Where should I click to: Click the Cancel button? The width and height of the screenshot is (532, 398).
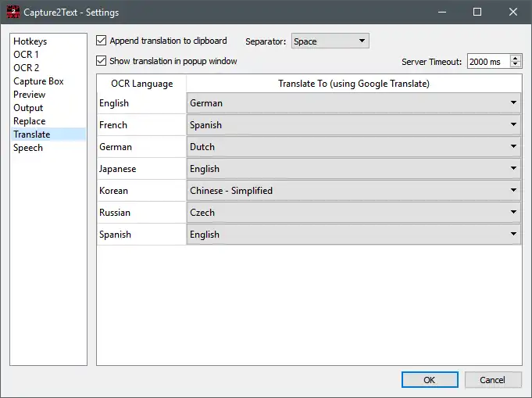(x=492, y=380)
